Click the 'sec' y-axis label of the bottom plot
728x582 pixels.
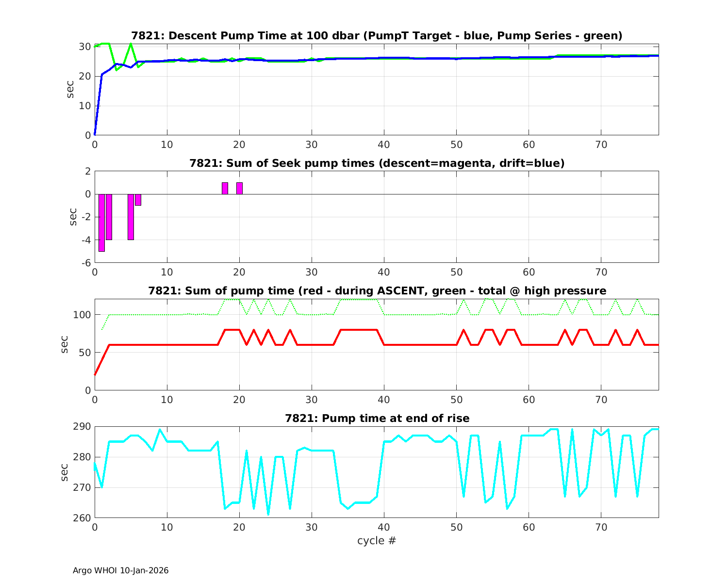point(65,472)
